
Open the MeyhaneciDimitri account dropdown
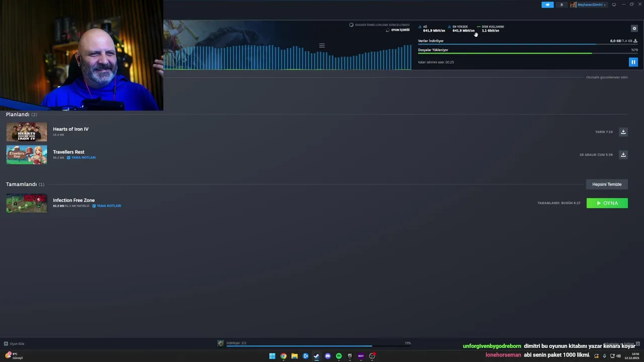tap(588, 5)
